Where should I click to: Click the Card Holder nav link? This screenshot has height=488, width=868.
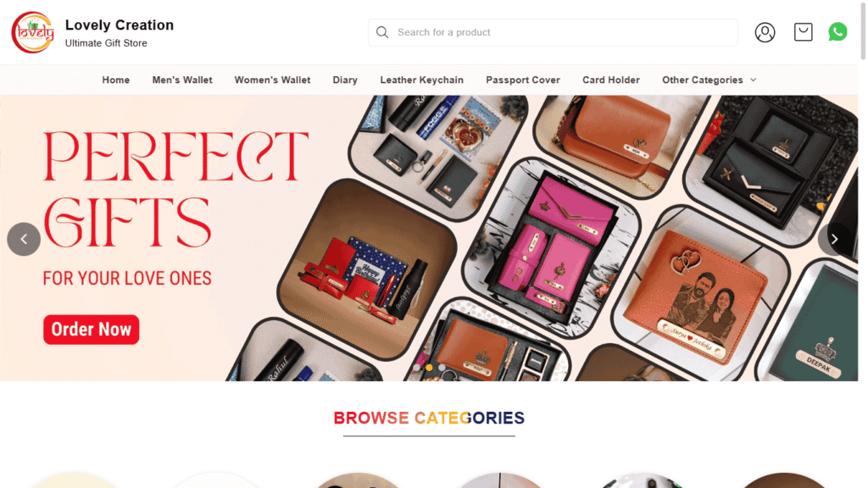click(x=611, y=80)
